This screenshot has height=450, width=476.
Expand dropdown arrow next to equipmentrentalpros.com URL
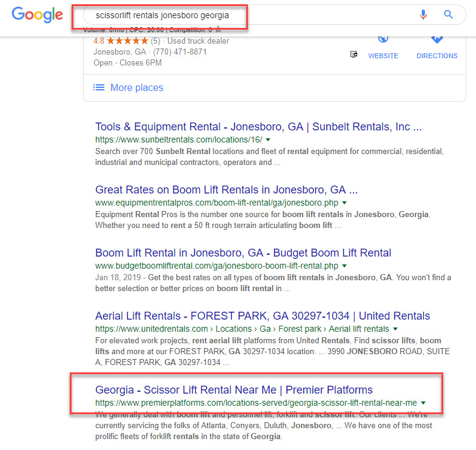pyautogui.click(x=344, y=203)
